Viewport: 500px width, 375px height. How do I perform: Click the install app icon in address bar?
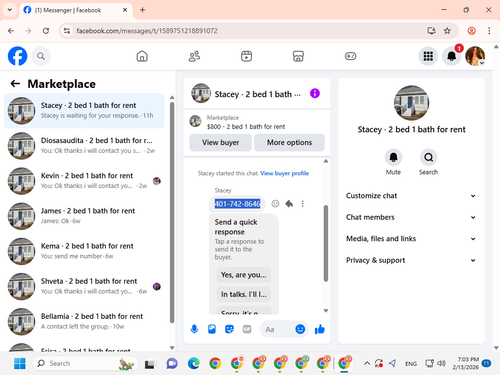[x=431, y=31]
